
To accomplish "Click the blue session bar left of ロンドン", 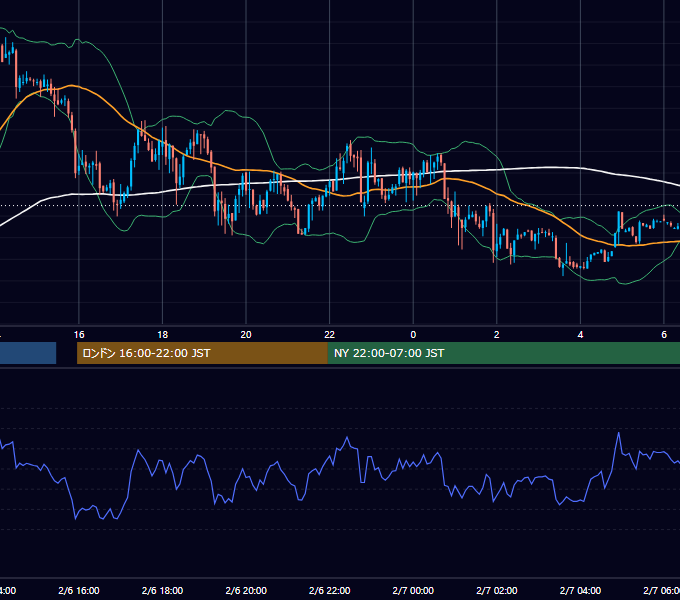I will coord(28,353).
